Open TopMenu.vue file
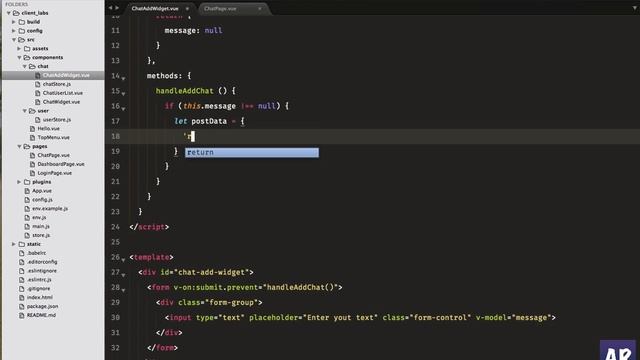 (53, 138)
